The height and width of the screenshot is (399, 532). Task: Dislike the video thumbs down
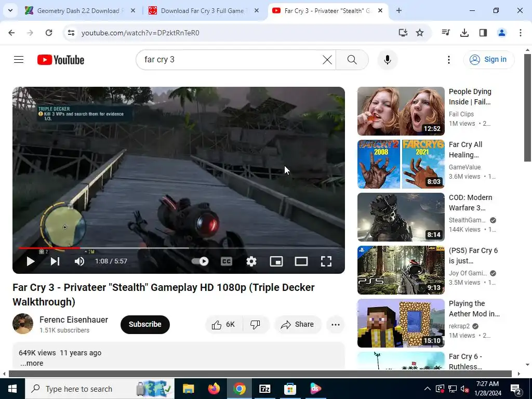pos(256,325)
